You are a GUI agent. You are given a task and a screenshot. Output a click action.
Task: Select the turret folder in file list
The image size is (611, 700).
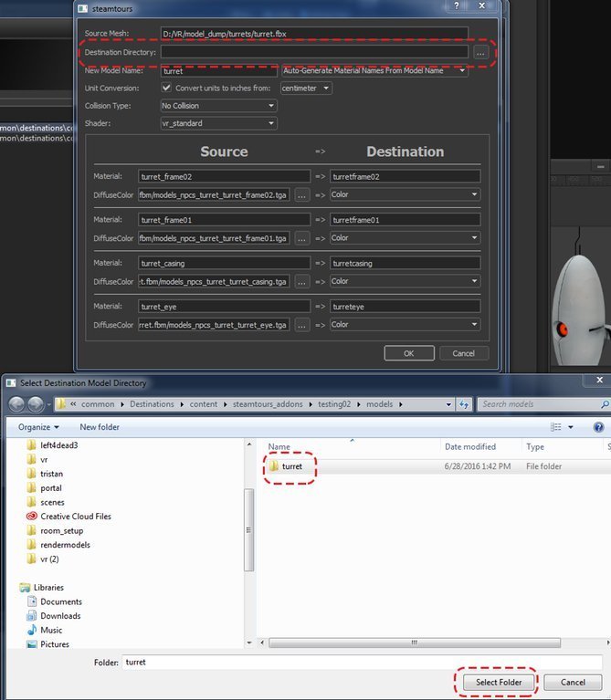(x=291, y=466)
